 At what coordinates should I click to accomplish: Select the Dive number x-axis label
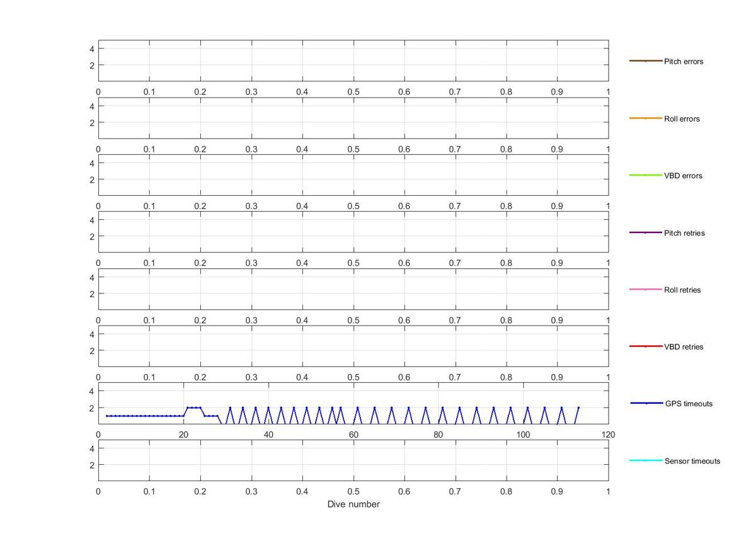(353, 504)
